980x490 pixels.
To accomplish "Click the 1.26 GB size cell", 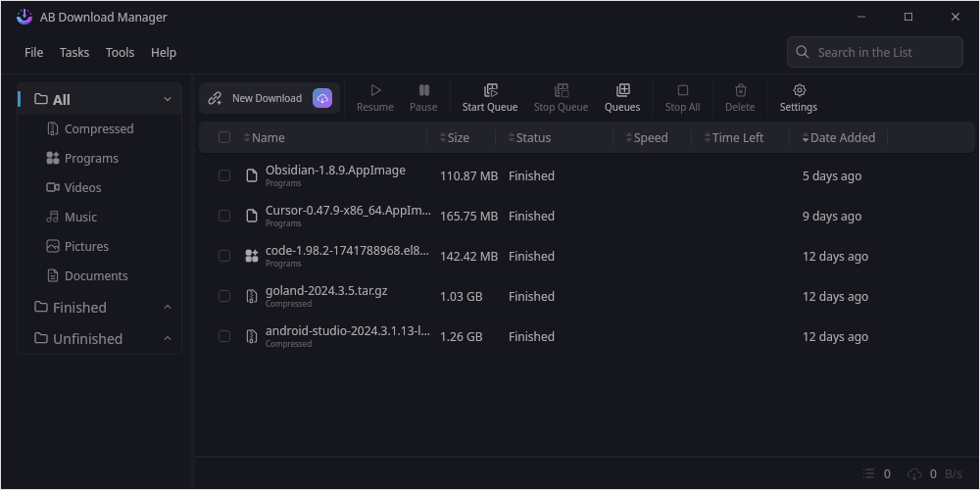I will point(462,336).
